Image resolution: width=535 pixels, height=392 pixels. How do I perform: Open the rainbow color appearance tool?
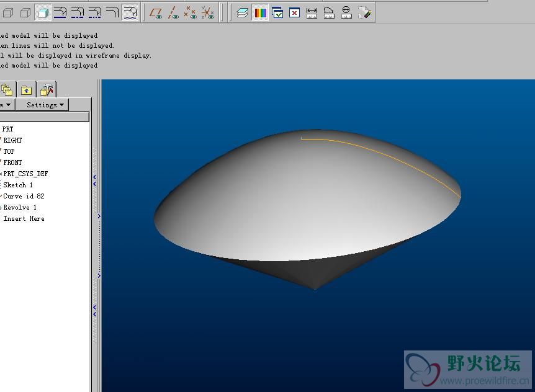click(x=260, y=12)
